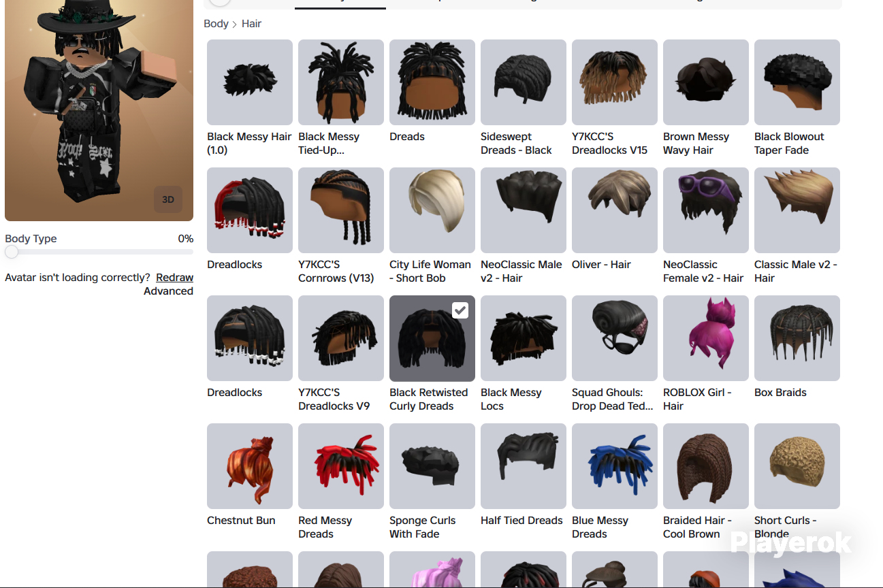The width and height of the screenshot is (883, 588).
Task: Pick the Red Messy Dreads thumbnail
Action: pos(341,466)
